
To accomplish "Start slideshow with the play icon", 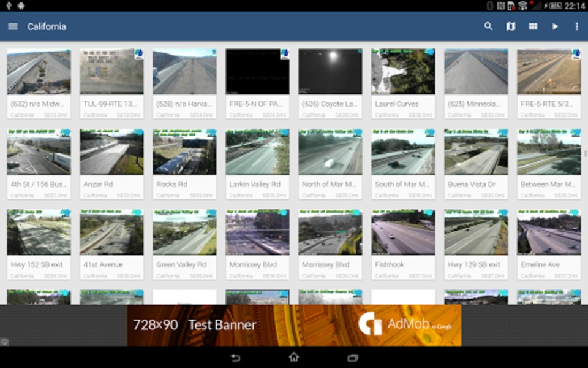I will click(555, 26).
